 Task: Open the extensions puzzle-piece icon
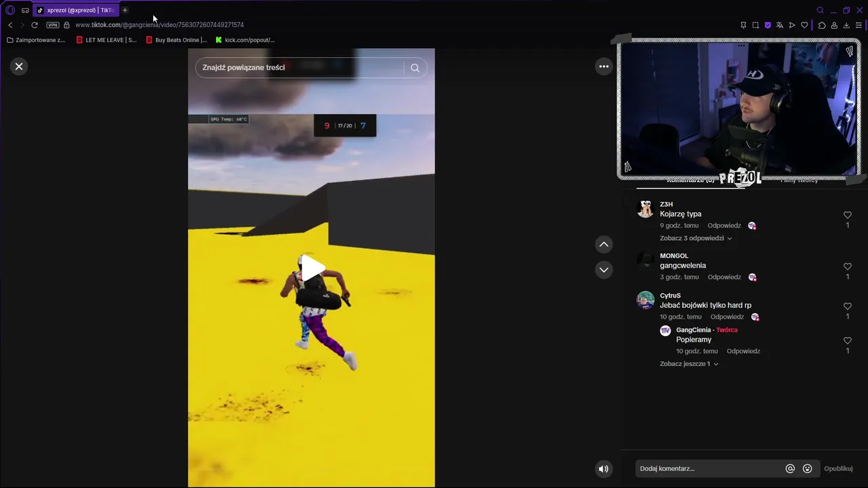tap(822, 25)
